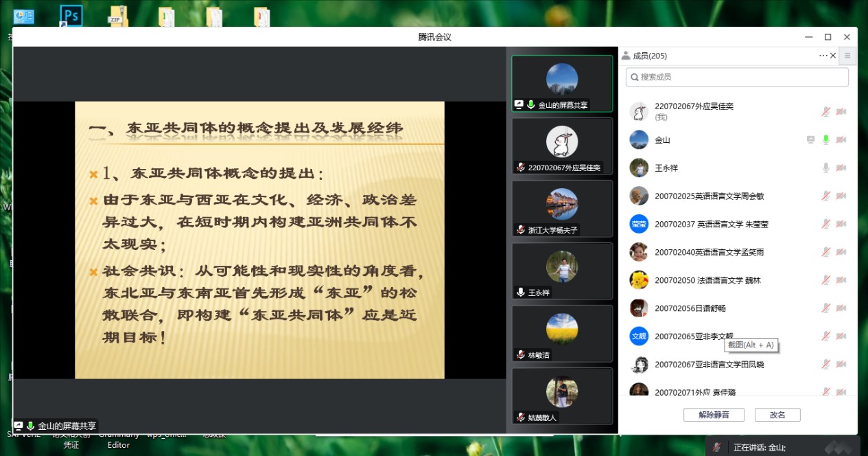The height and width of the screenshot is (456, 868).
Task: Open the hamburger menu at panel top right
Action: click(847, 56)
